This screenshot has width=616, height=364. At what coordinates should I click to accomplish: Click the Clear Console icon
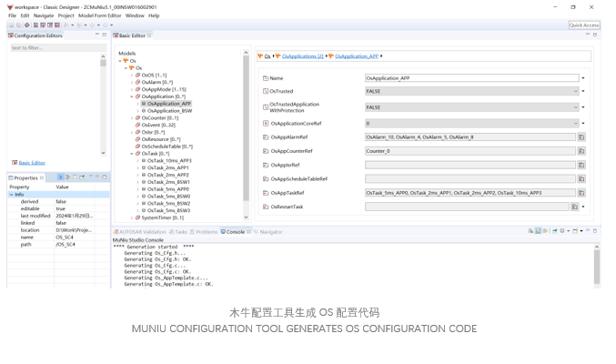click(530, 231)
